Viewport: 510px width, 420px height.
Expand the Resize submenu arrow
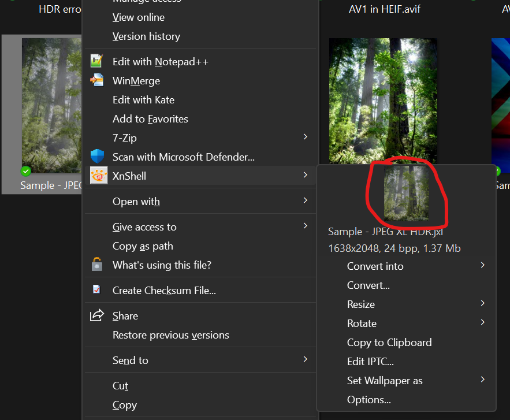click(483, 303)
